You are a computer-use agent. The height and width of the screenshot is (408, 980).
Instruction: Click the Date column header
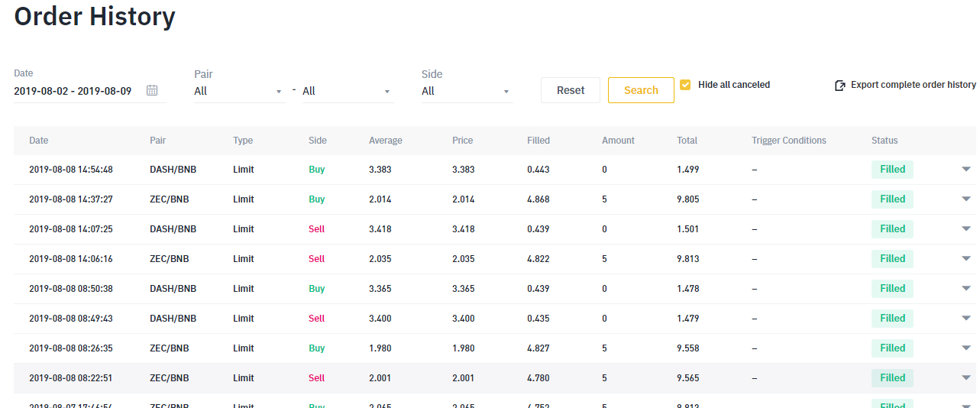pyautogui.click(x=39, y=141)
